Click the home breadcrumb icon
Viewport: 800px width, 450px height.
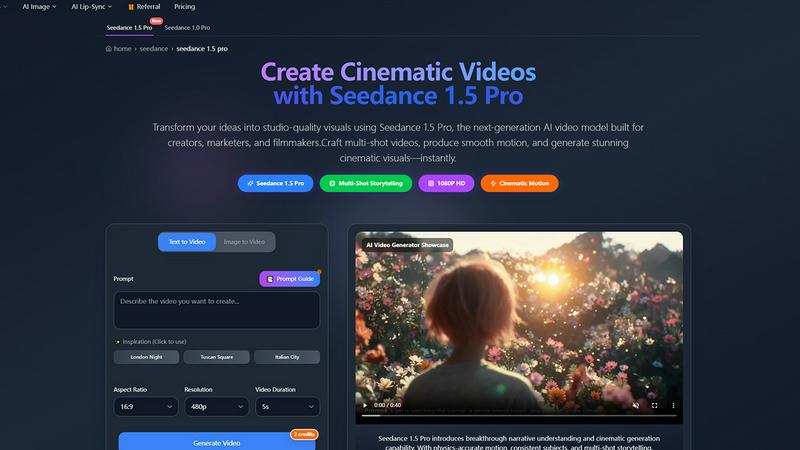click(x=109, y=48)
